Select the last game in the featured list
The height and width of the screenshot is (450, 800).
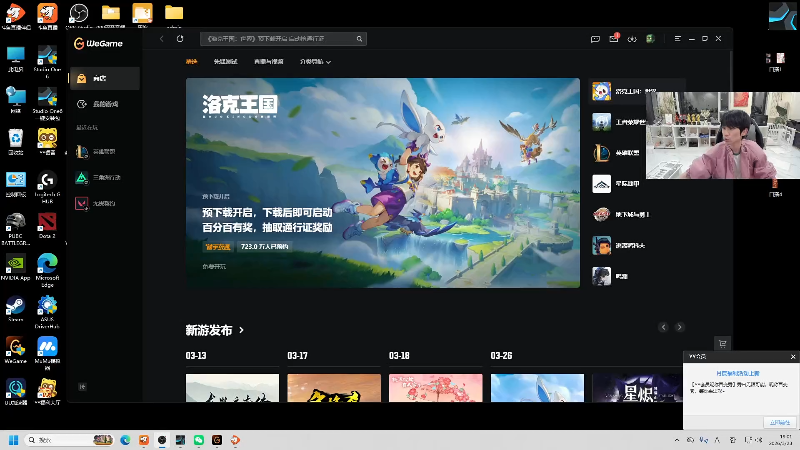tap(612, 277)
